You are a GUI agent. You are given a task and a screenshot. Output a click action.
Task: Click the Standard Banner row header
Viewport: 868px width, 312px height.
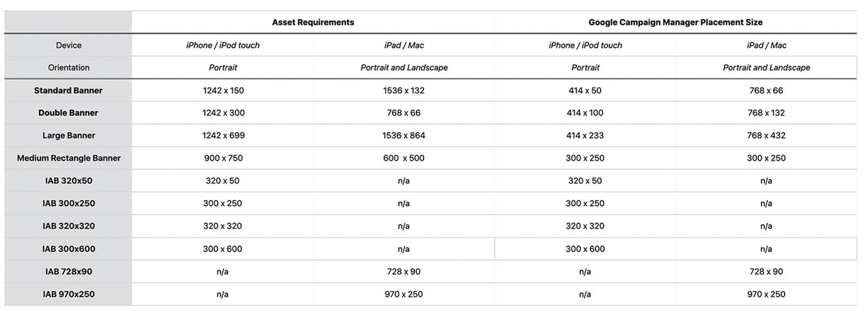[x=68, y=90]
